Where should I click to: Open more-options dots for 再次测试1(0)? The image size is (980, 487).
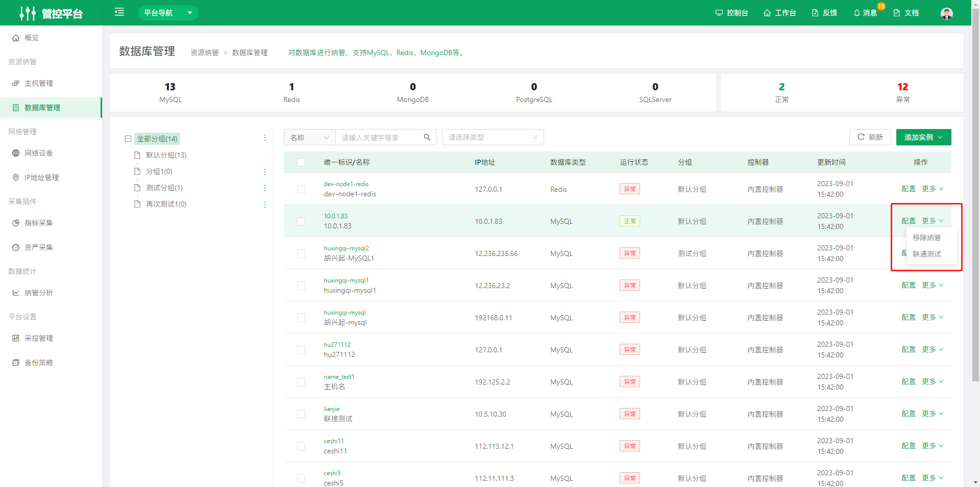264,204
